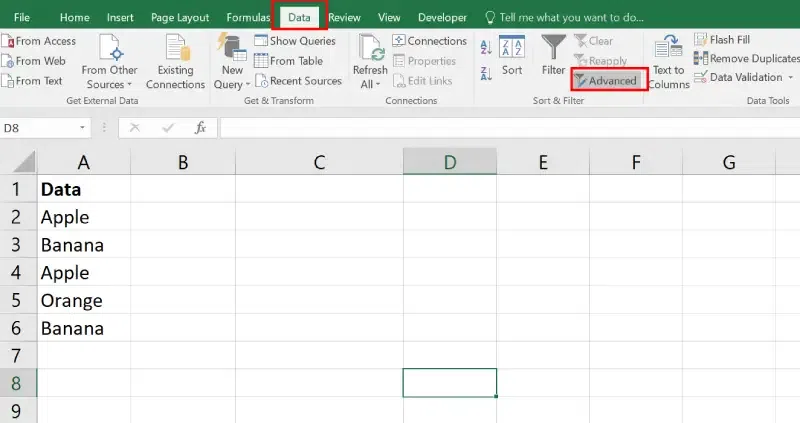
Task: Switch to the Home tab
Action: [74, 17]
